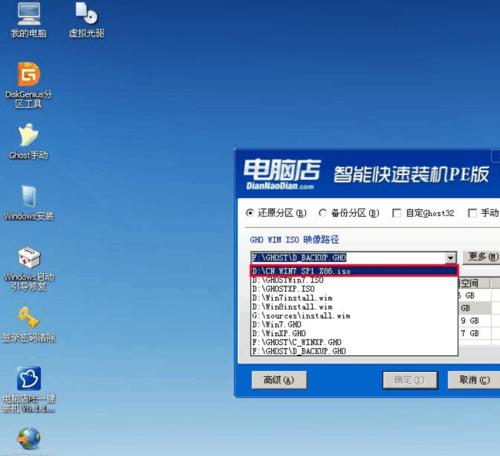The height and width of the screenshot is (456, 500).
Task: Open the globe icon at desktop bottom
Action: 29,439
